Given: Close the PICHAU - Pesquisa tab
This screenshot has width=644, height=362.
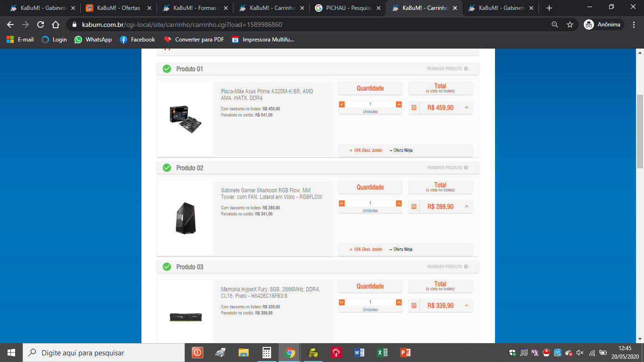Looking at the screenshot, I should 378,8.
